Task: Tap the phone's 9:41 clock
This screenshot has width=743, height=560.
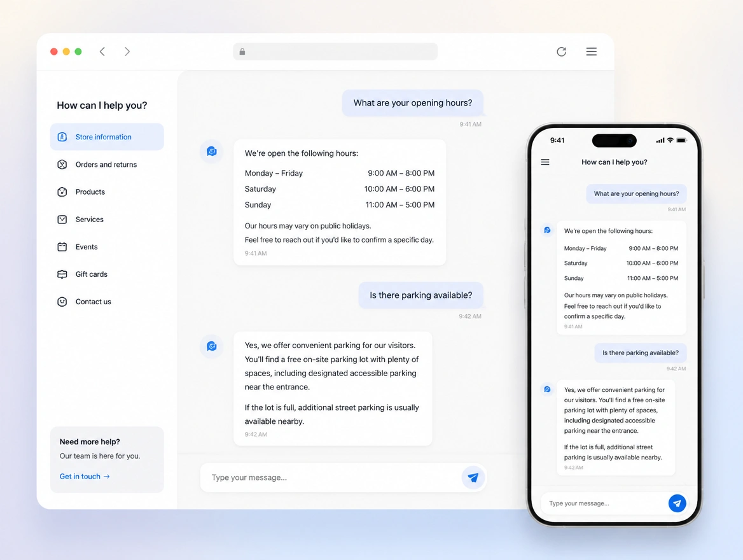Action: pyautogui.click(x=557, y=141)
